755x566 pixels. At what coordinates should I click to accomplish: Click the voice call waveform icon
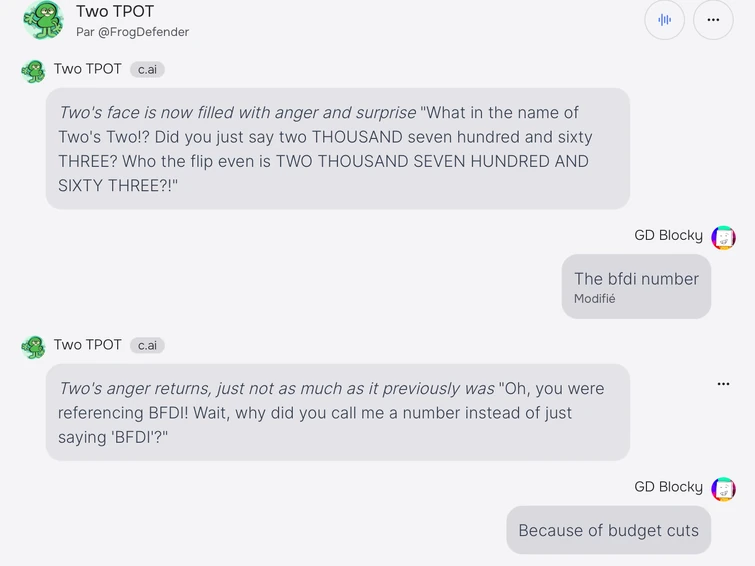[x=664, y=20]
